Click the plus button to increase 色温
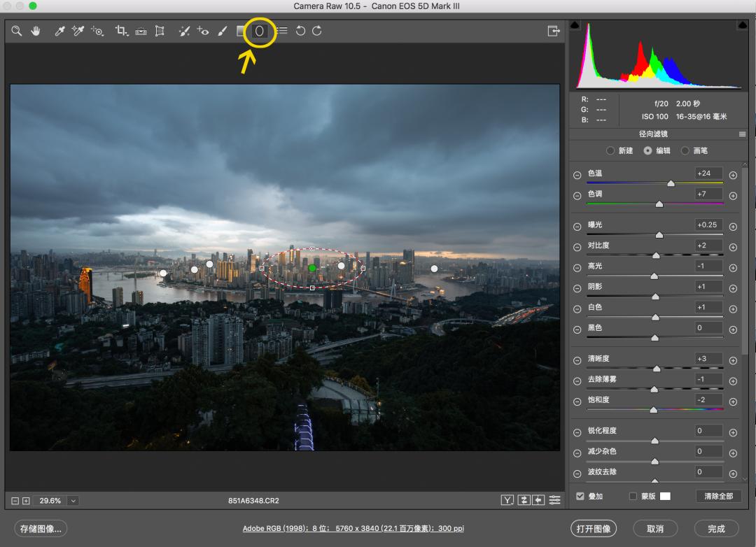The width and height of the screenshot is (756, 547). (x=733, y=176)
